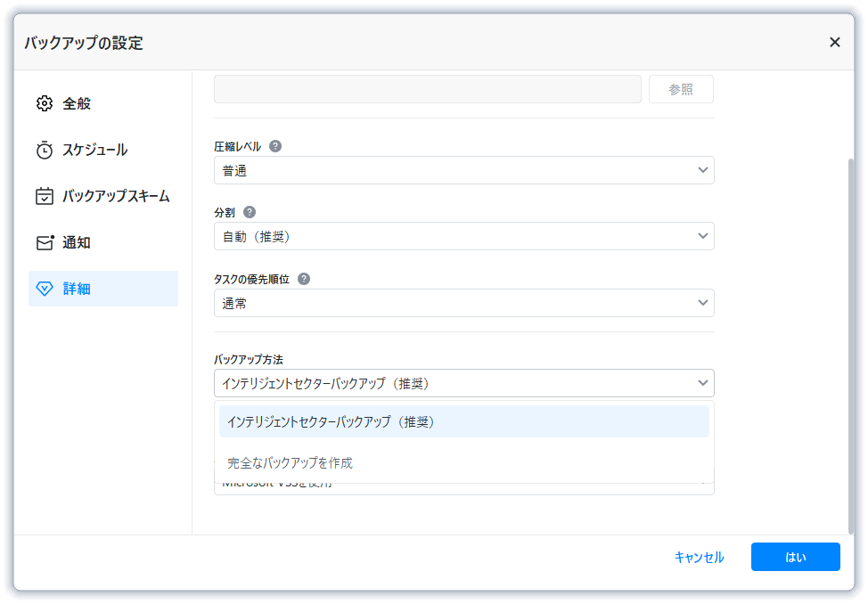The image size is (868, 604).
Task: Click the gear icon beside 全般
Action: 45,103
